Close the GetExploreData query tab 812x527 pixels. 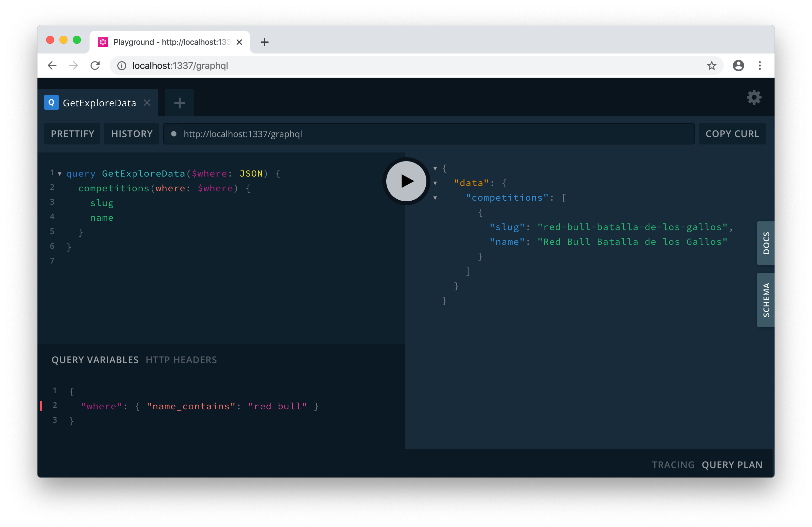point(147,103)
